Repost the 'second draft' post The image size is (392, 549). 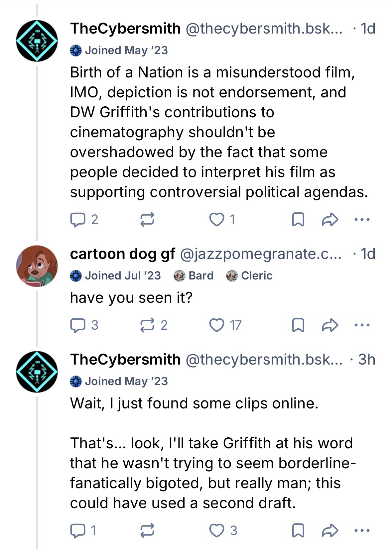point(147,530)
